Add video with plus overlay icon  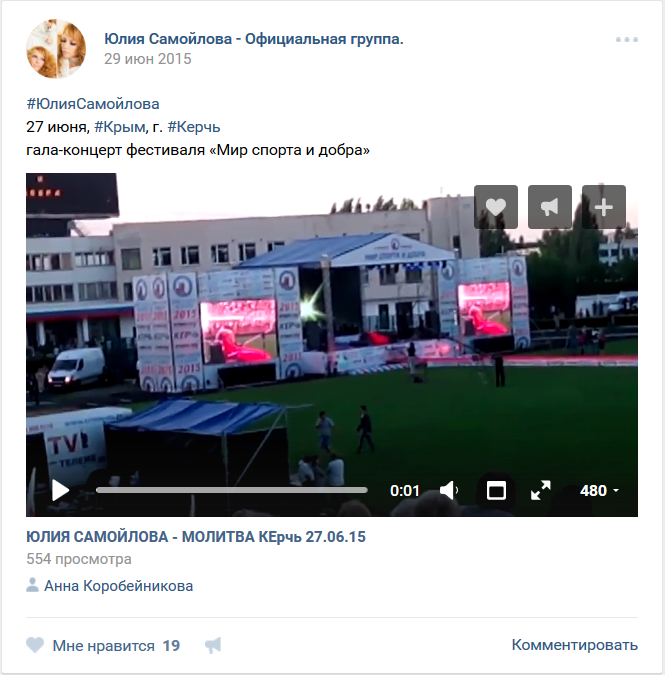click(603, 207)
